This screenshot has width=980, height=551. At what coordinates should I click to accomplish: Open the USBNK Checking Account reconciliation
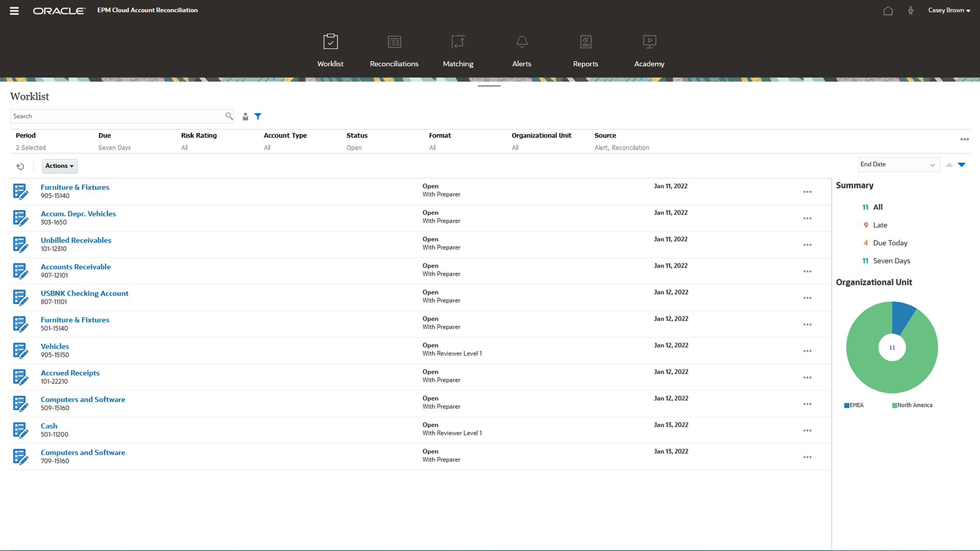[84, 293]
